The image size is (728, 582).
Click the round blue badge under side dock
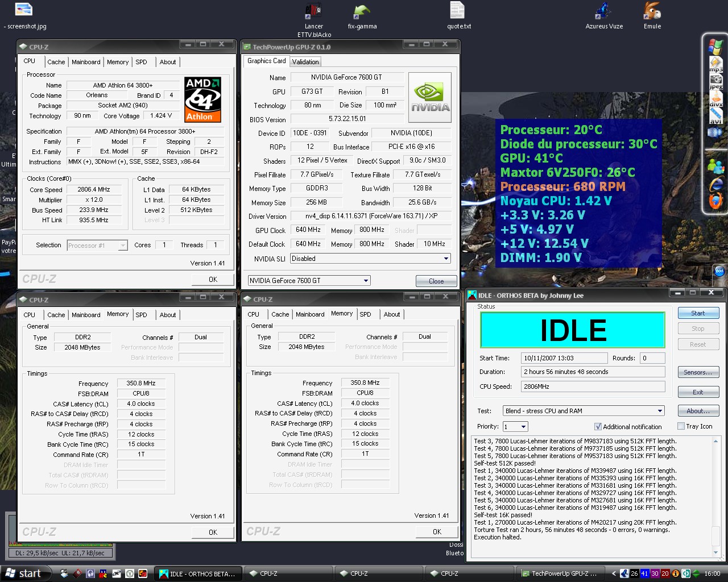[x=719, y=271]
